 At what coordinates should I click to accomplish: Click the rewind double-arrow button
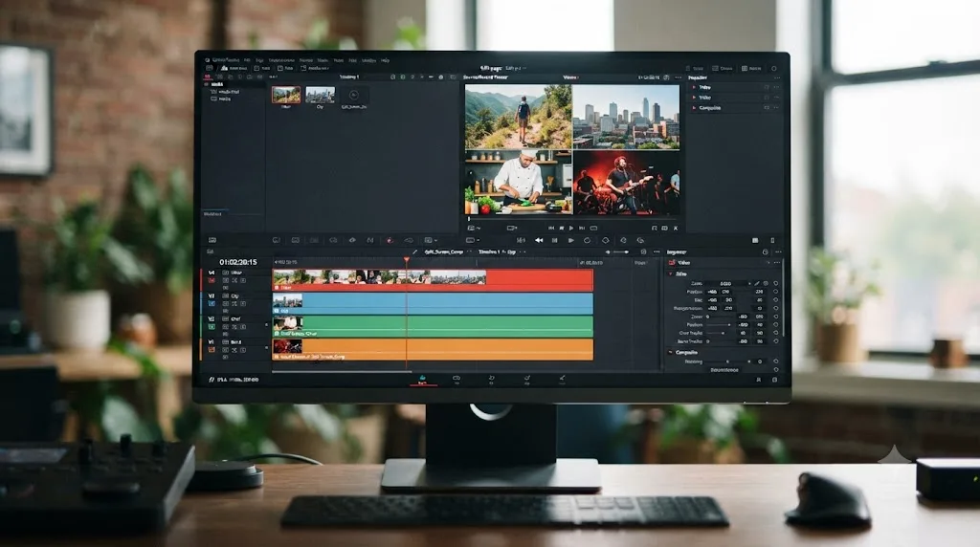[x=539, y=240]
